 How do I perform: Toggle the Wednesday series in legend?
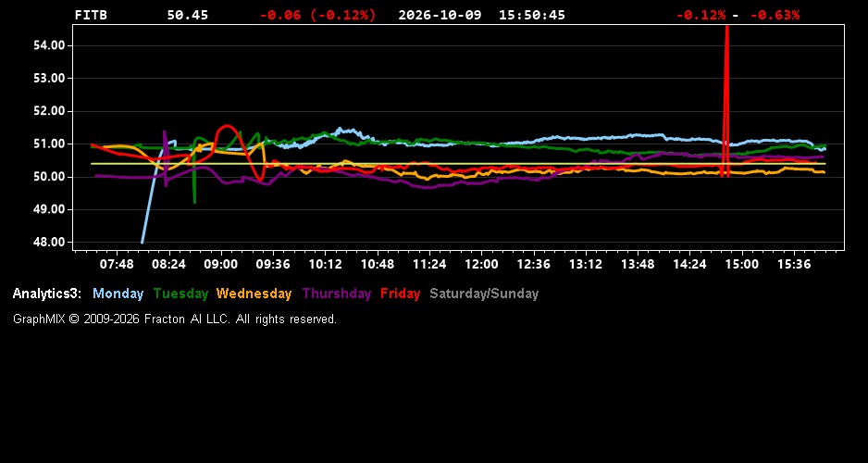coord(254,294)
